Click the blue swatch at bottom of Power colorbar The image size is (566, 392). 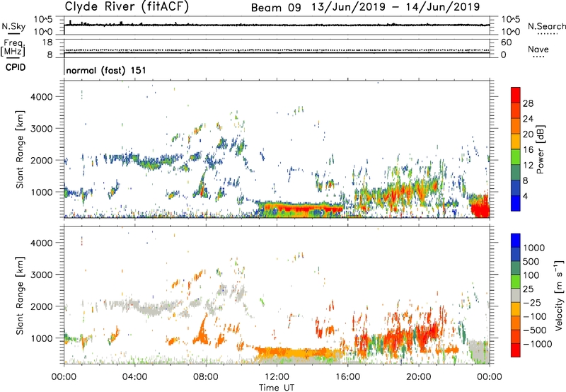tap(516, 203)
